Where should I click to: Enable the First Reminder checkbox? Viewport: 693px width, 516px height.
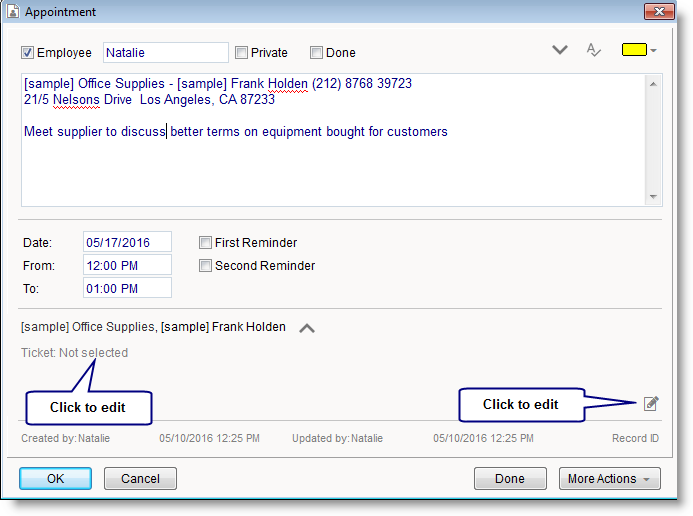tap(206, 242)
